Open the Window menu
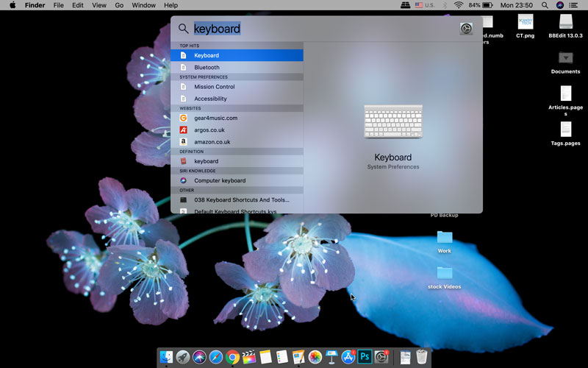The height and width of the screenshot is (368, 588). click(143, 5)
